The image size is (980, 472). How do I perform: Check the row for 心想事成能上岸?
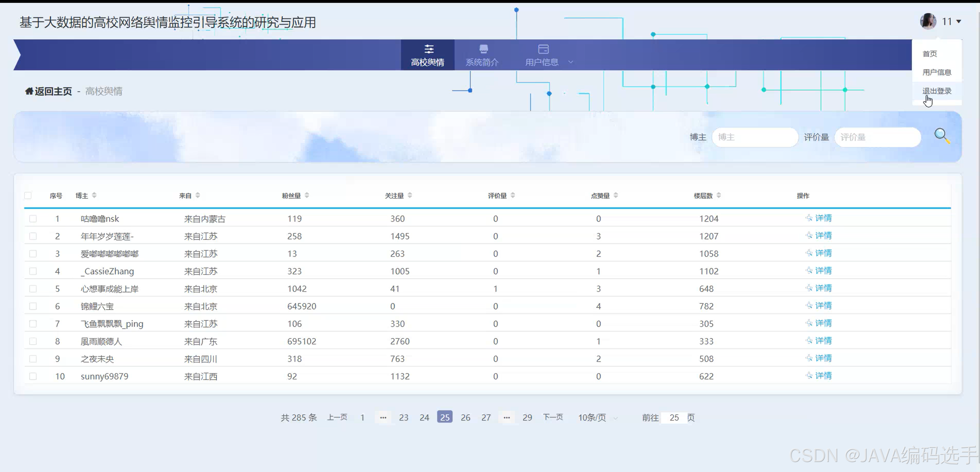tap(33, 289)
